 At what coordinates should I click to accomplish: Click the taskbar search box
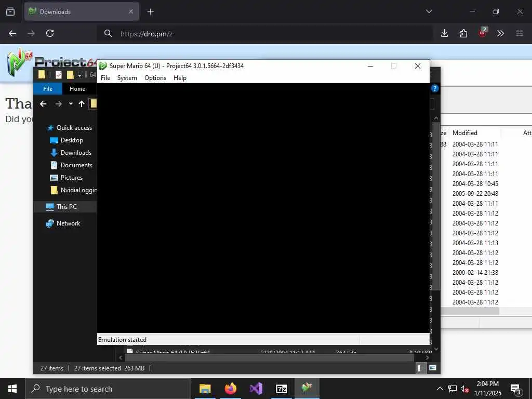pyautogui.click(x=108, y=389)
